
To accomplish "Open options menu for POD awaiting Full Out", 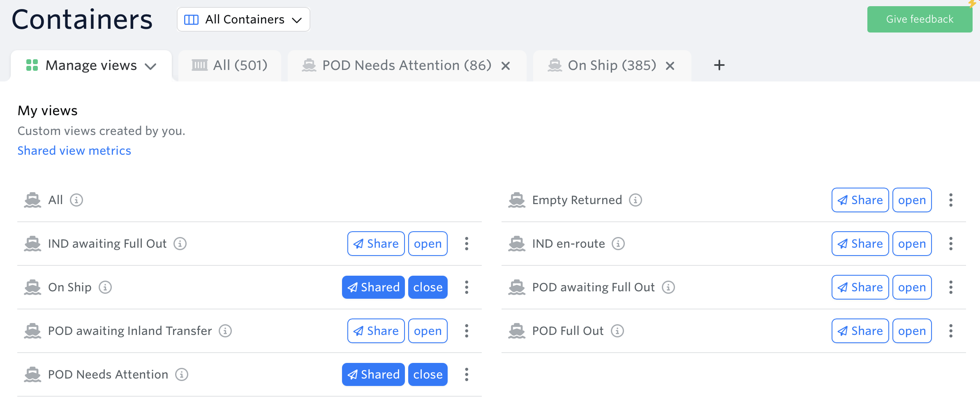I will [951, 287].
